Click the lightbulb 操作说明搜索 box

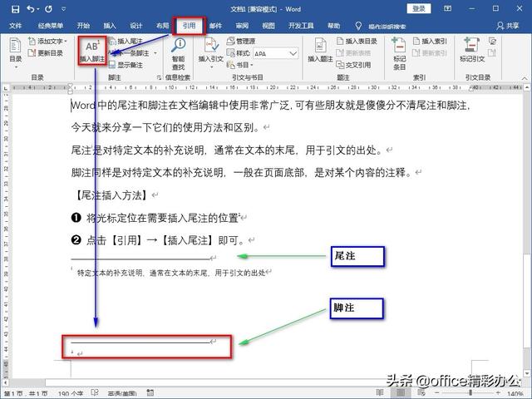[x=381, y=26]
